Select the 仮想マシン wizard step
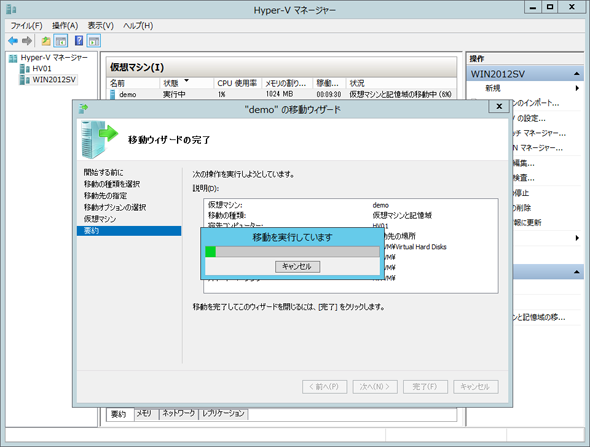Viewport: 590px width, 447px height. 100,219
